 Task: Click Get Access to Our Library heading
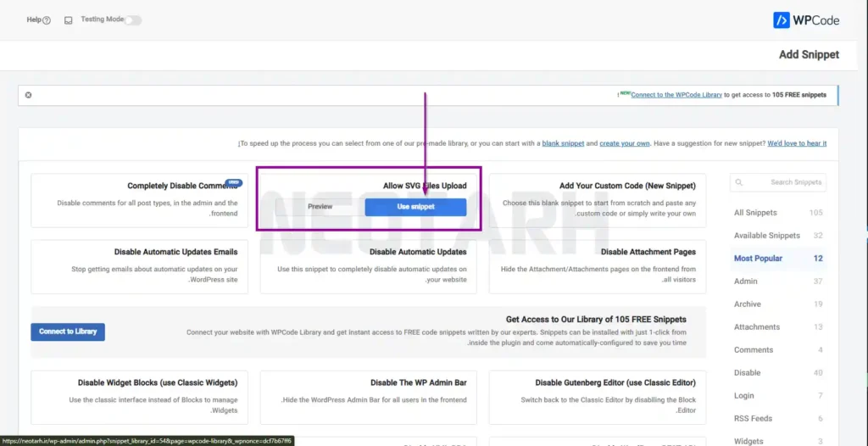[596, 320]
